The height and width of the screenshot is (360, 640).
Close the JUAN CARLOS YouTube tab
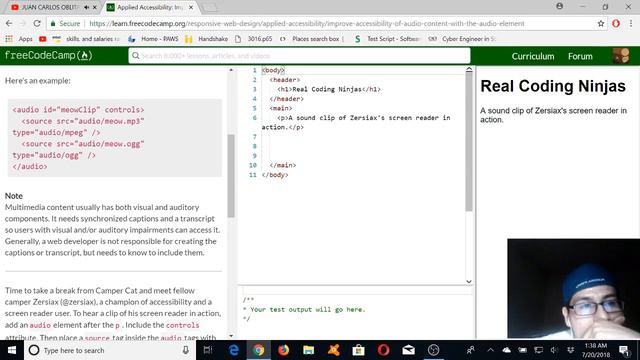95,7
